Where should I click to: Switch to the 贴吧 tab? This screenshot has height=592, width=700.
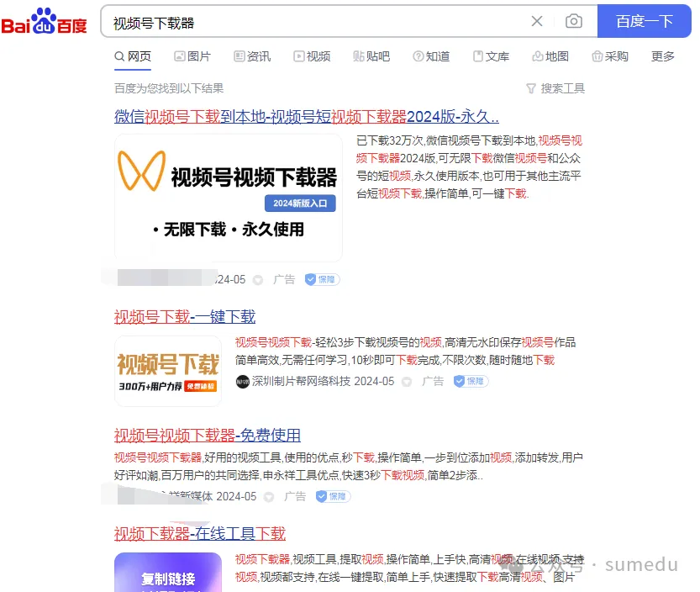(371, 56)
